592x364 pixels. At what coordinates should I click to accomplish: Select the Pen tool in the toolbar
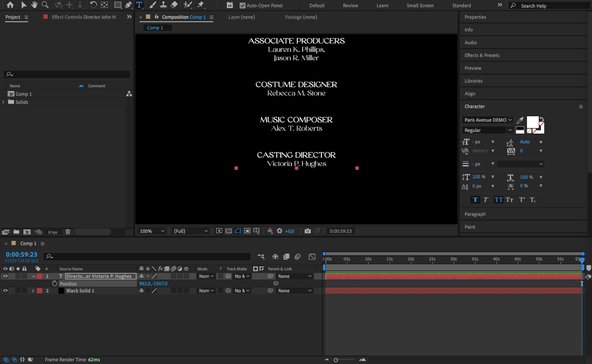pyautogui.click(x=128, y=5)
